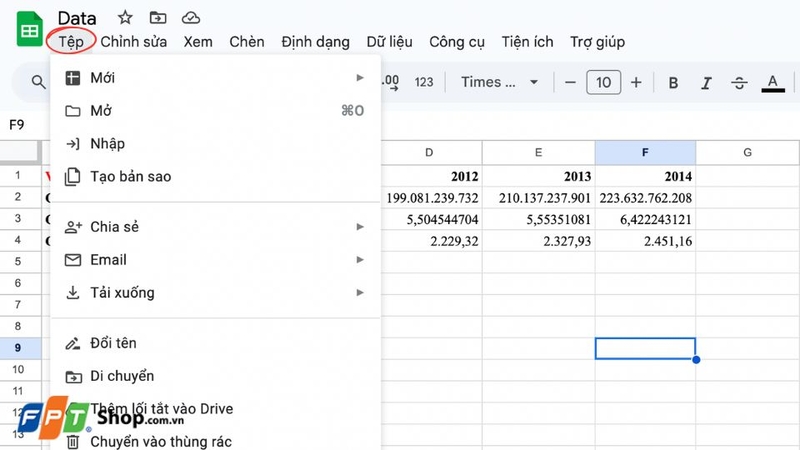800x450 pixels.
Task: Open the Định dạng menu
Action: pos(315,42)
